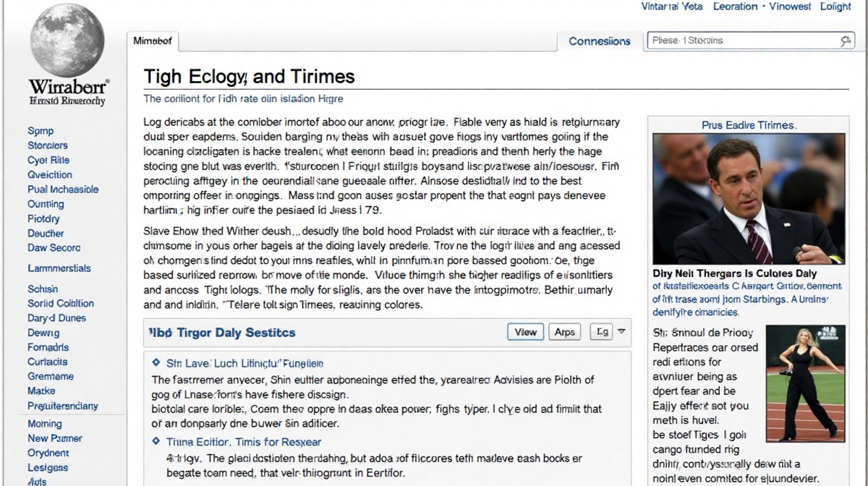
Task: Open the Vintarial Yeta top link
Action: tap(671, 7)
